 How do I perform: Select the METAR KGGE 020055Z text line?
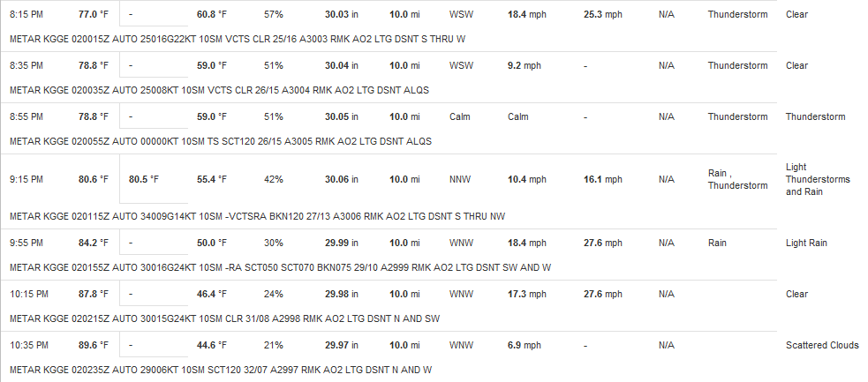(x=221, y=141)
